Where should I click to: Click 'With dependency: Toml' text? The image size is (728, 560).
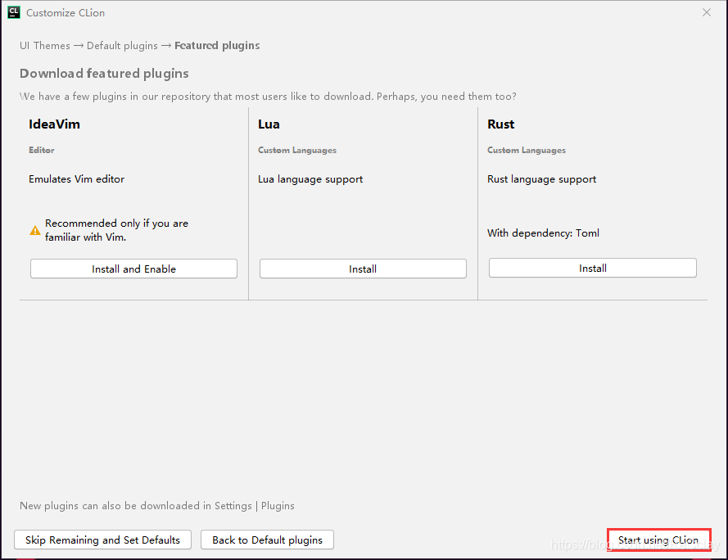[543, 233]
